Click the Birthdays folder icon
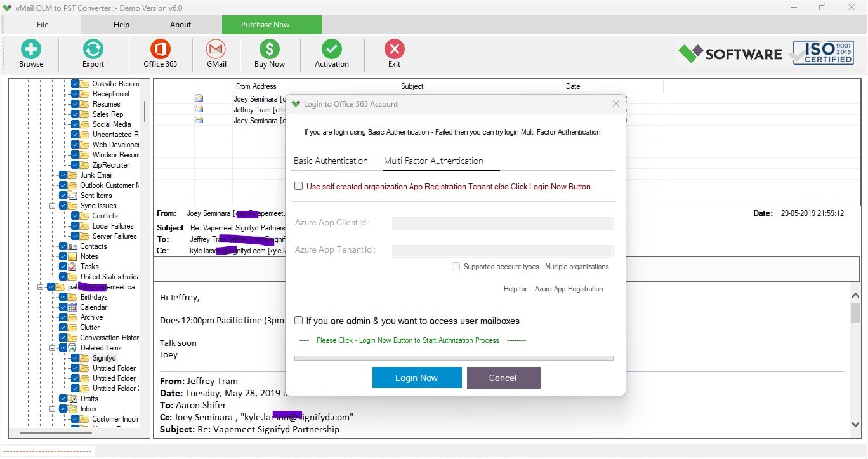The image size is (868, 459). click(x=72, y=297)
